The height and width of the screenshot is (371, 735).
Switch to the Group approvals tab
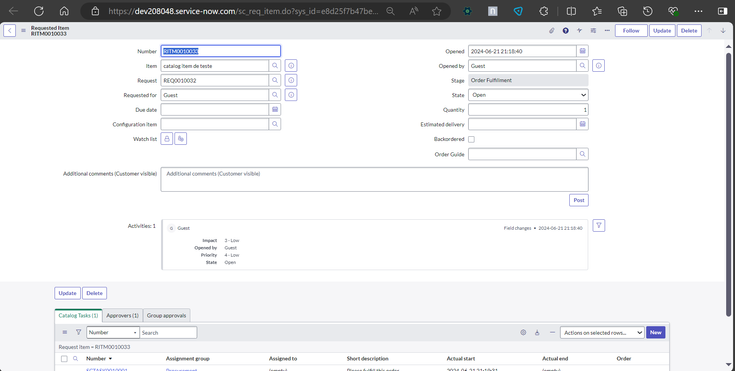(166, 315)
